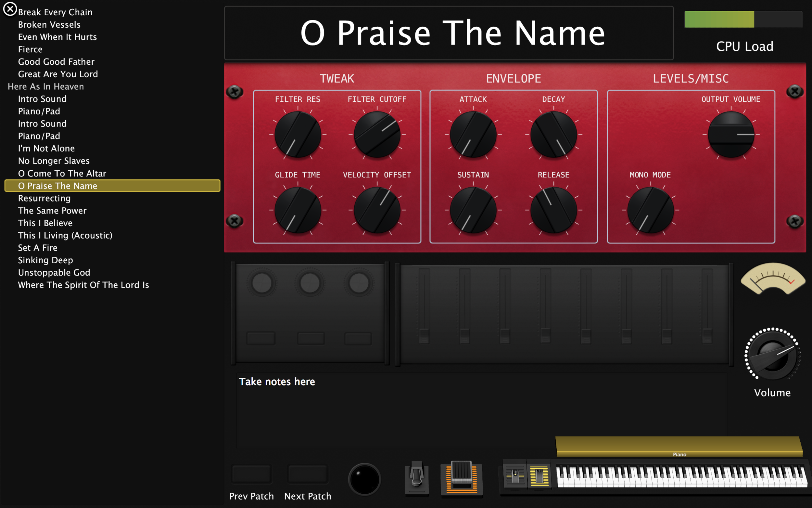Click the first dimmed rectangular pad button
Screen dimensions: 812x508
(261, 338)
